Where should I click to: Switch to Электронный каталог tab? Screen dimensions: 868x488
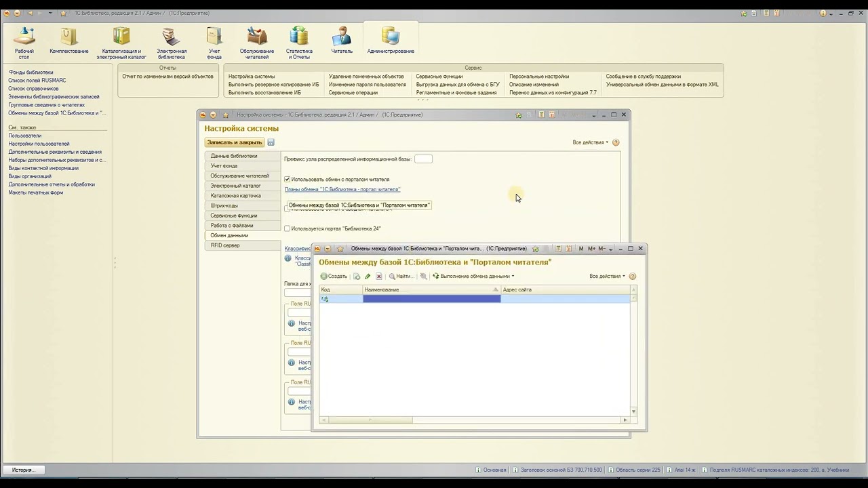243,186
